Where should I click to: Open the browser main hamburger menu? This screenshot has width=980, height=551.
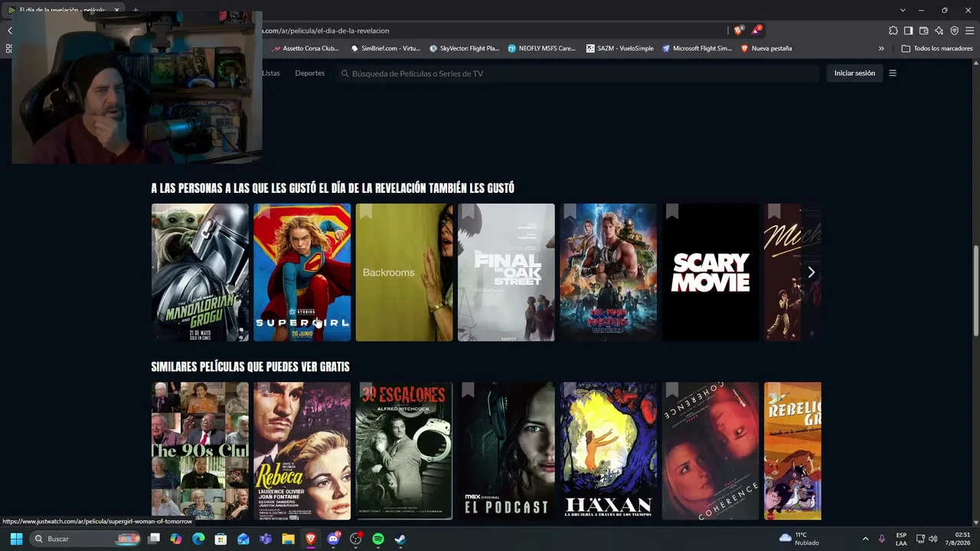click(x=969, y=31)
